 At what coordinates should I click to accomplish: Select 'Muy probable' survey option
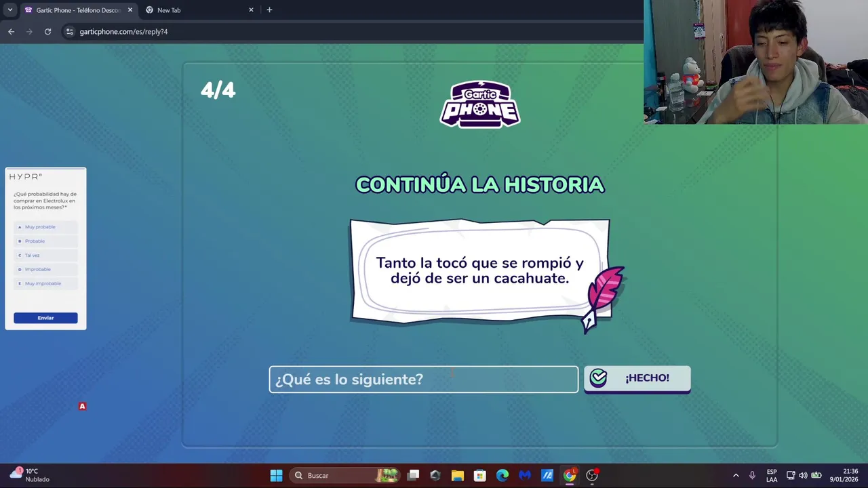(45, 227)
